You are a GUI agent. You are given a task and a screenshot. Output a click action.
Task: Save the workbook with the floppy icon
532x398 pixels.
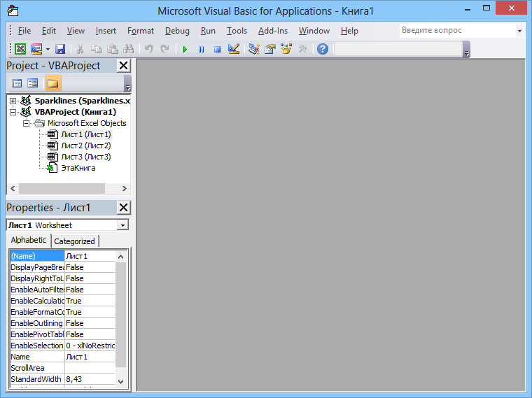point(60,49)
